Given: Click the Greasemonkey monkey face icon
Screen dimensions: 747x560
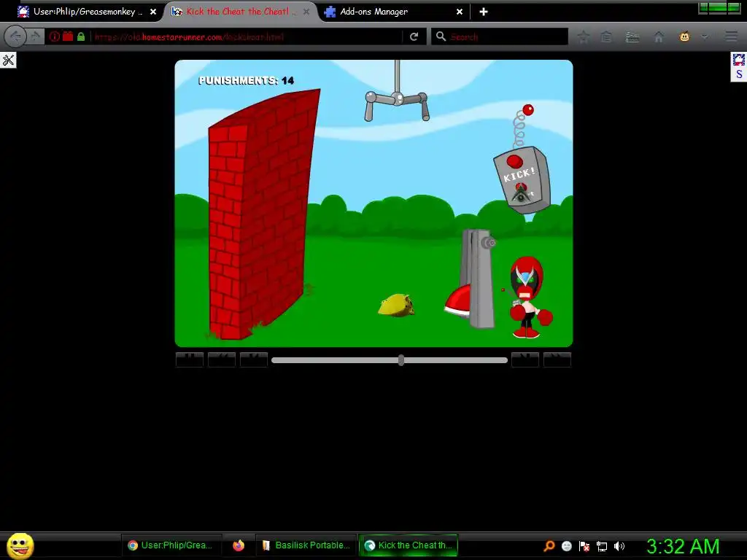Looking at the screenshot, I should coord(684,36).
